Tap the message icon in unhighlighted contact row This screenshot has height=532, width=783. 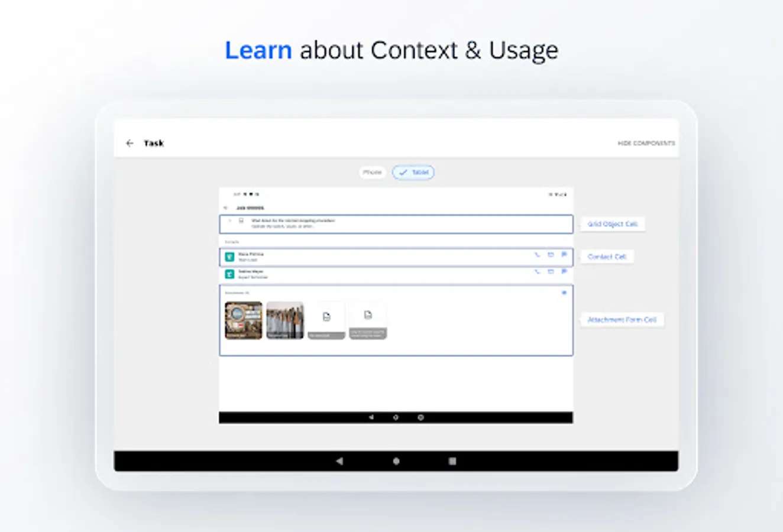564,271
